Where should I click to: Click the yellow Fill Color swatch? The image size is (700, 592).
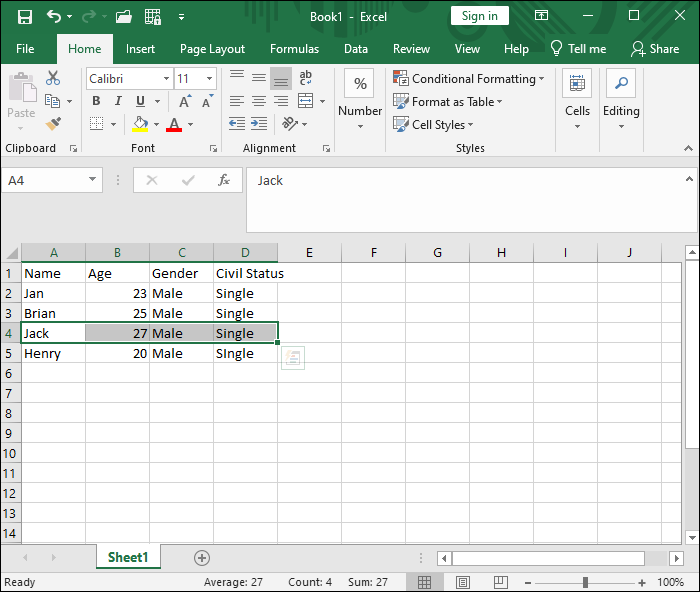pyautogui.click(x=141, y=124)
